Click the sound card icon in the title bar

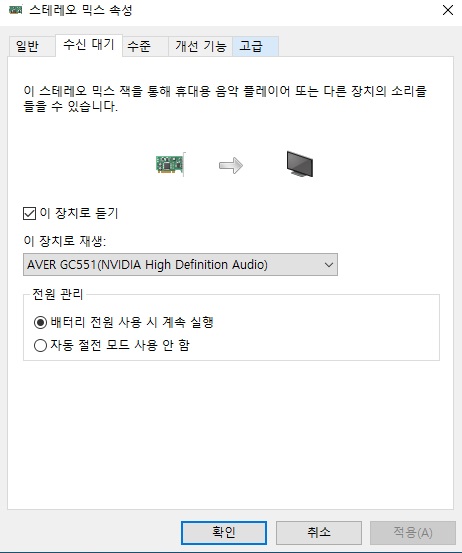pyautogui.click(x=15, y=10)
